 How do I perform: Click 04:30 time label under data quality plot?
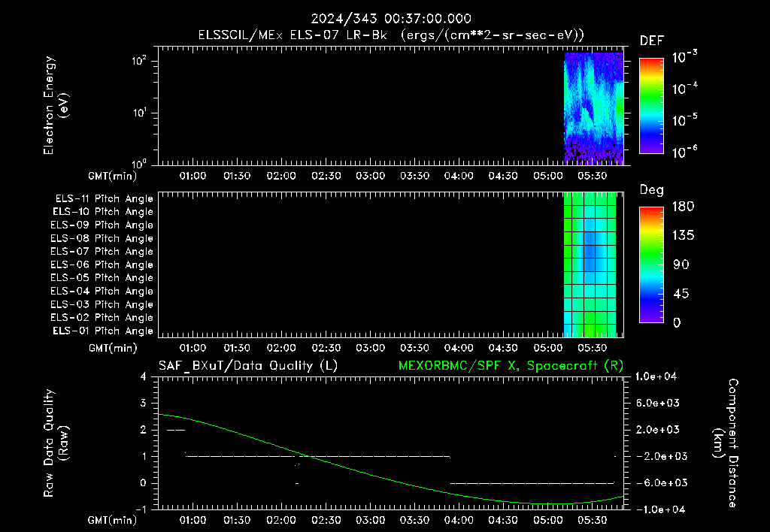[x=503, y=520]
